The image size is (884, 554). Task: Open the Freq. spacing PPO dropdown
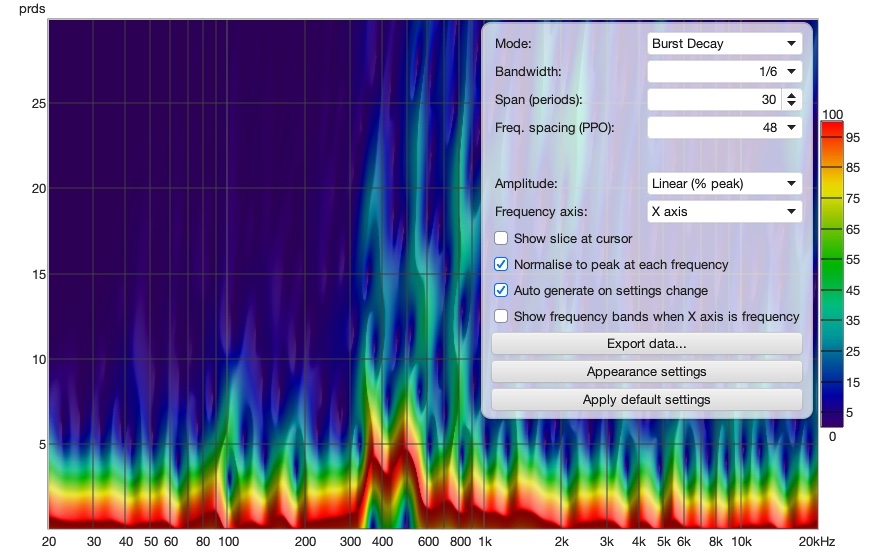coord(724,127)
